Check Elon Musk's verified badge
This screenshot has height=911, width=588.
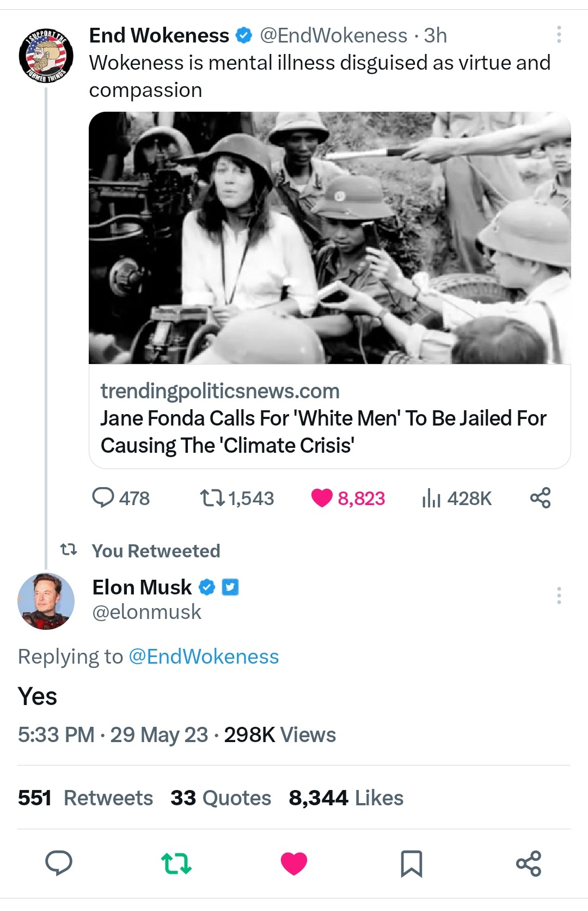(207, 587)
